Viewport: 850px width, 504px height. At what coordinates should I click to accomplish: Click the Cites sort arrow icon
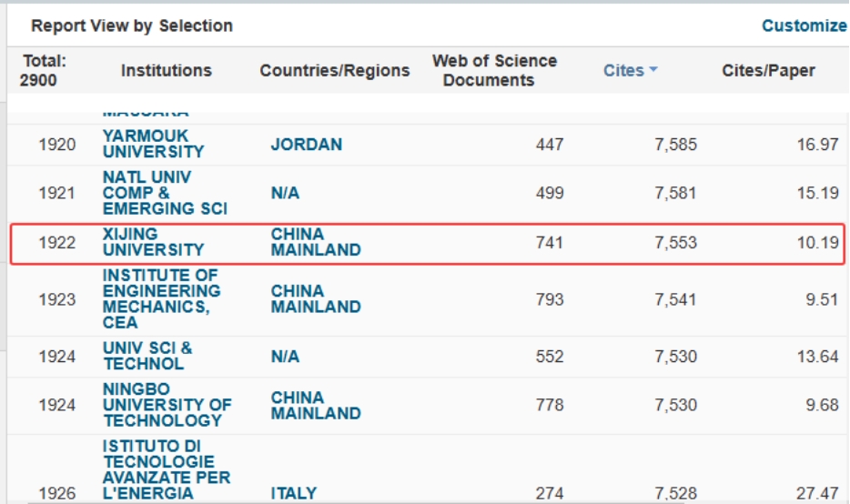point(653,71)
